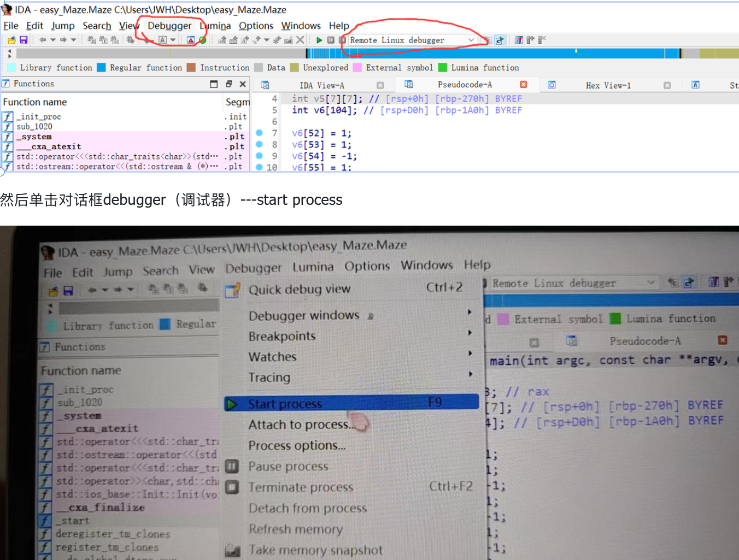This screenshot has width=739, height=560.
Task: Click Pause process icon in lower Debugger menu
Action: click(x=232, y=467)
